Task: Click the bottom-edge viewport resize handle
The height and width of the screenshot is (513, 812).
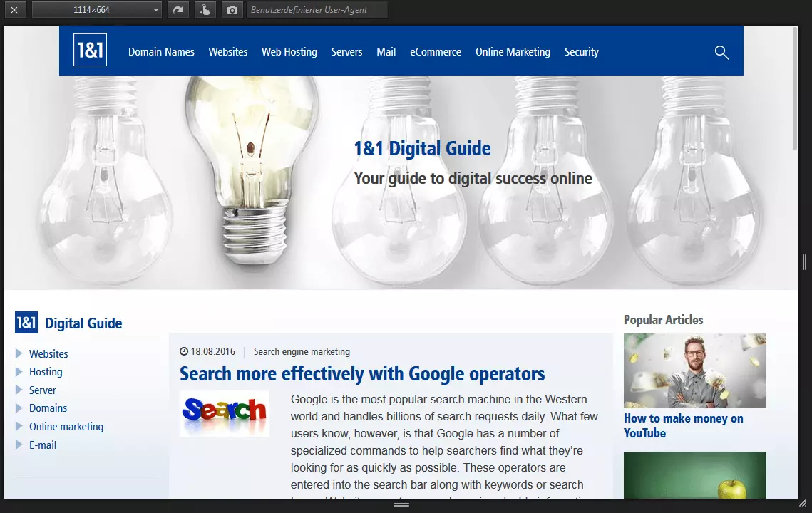Action: pyautogui.click(x=401, y=504)
